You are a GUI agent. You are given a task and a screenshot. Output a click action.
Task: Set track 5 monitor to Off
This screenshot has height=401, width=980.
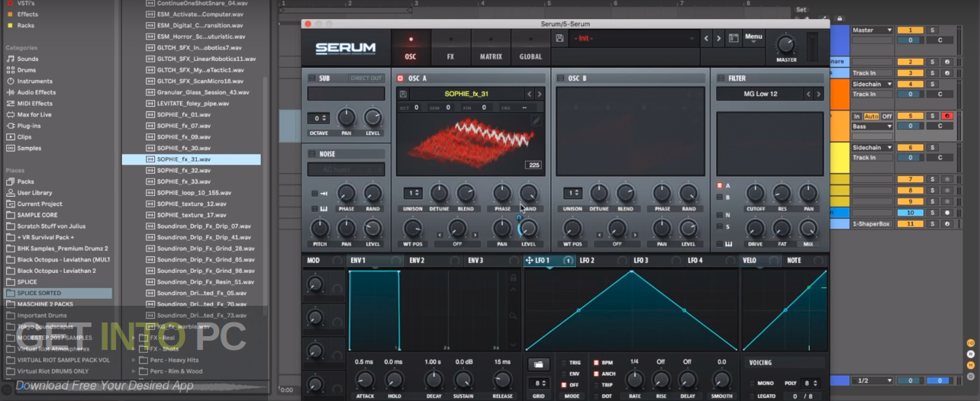[887, 116]
